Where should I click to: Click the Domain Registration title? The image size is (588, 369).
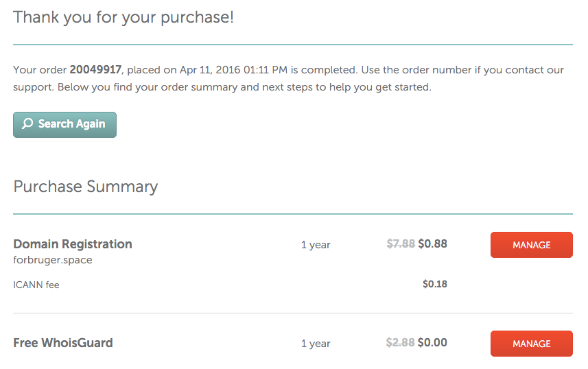point(73,244)
